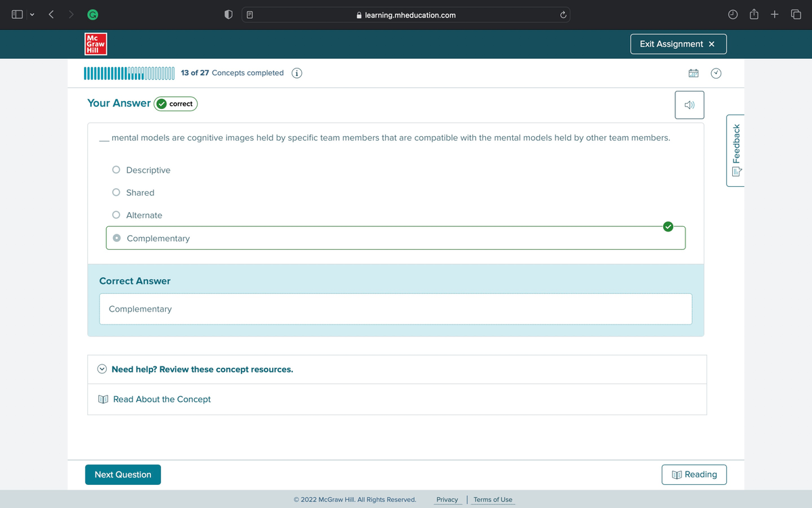The image size is (812, 508).
Task: Click the clock timer icon
Action: click(716, 73)
